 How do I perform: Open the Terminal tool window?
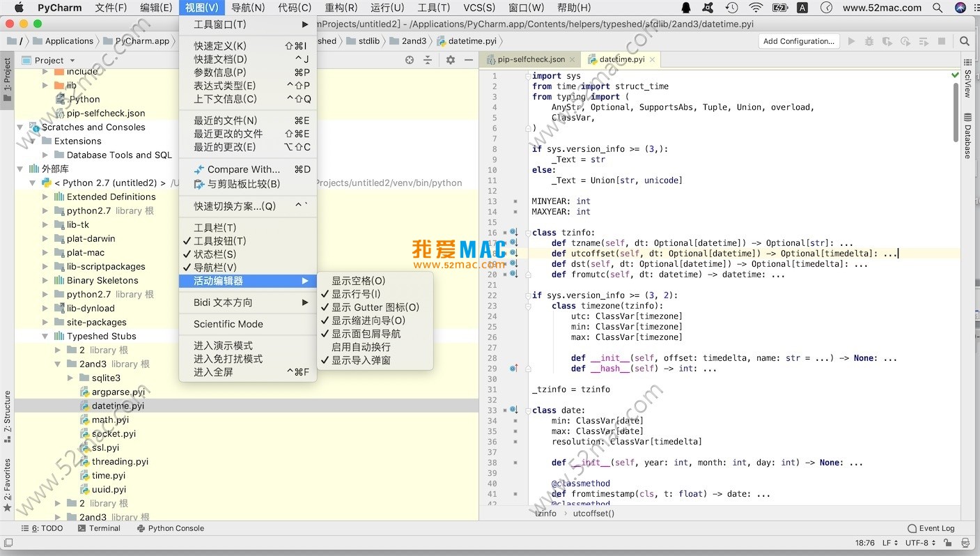[99, 528]
